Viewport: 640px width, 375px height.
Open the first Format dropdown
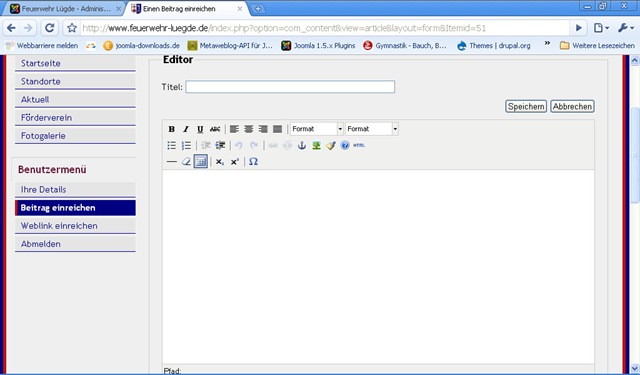tap(317, 129)
